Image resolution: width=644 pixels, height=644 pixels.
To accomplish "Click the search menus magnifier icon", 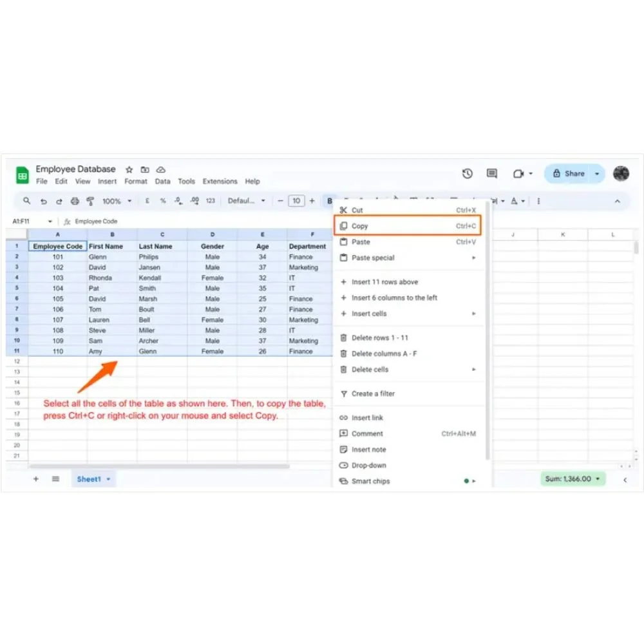I will click(x=26, y=201).
